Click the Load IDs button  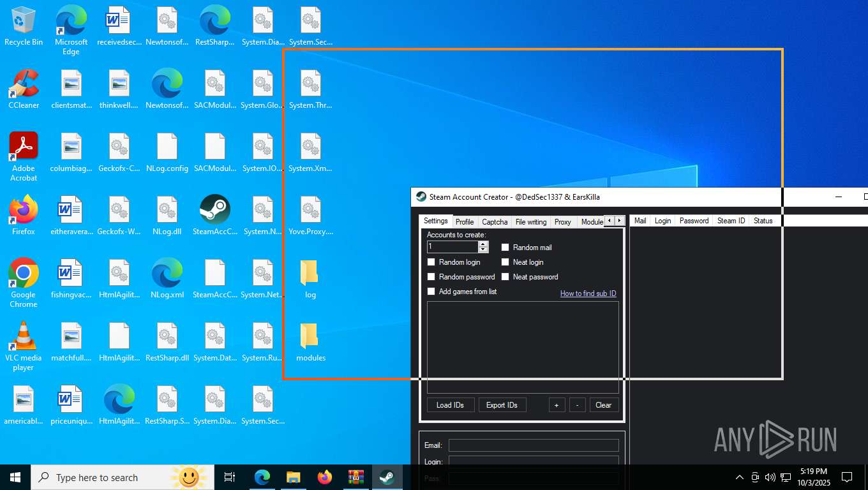pyautogui.click(x=450, y=405)
